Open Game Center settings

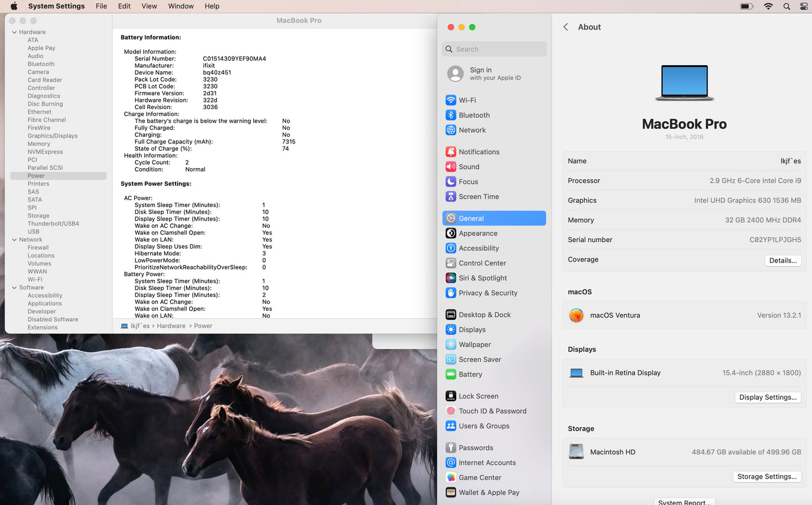point(479,477)
